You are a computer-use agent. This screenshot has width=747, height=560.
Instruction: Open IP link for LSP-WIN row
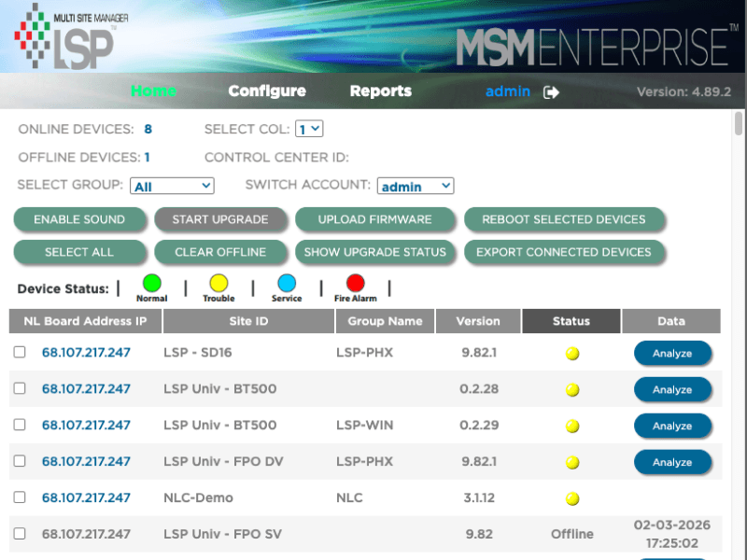point(86,425)
